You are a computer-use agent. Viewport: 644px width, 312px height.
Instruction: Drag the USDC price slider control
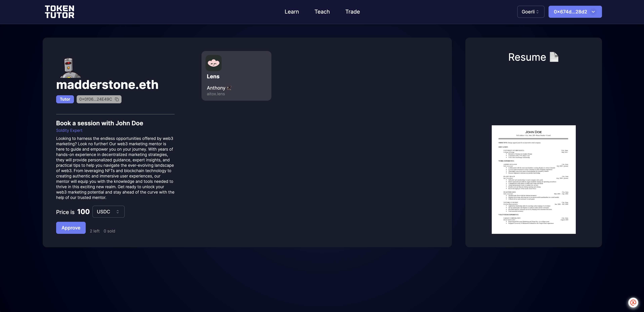(x=117, y=212)
